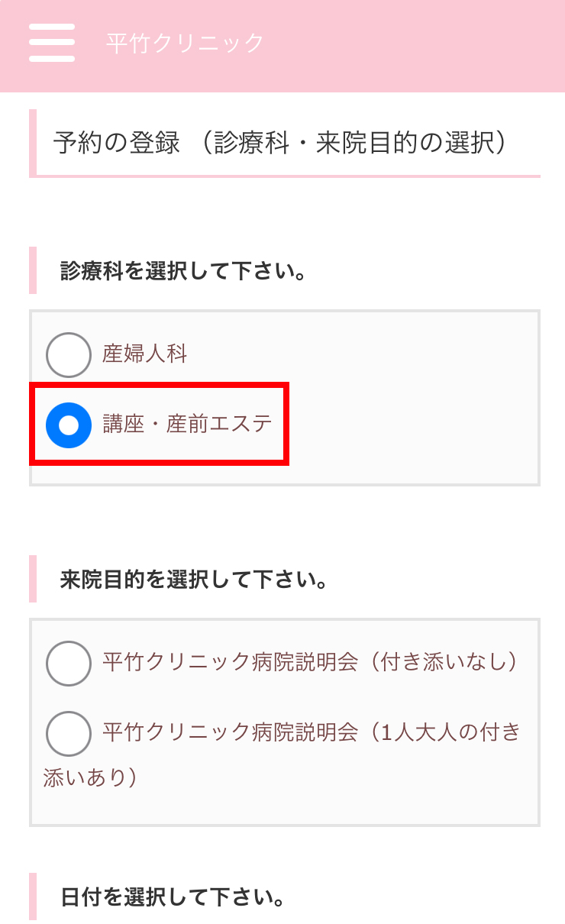Select radio circle for 1人大人の付き添いあり option
Image resolution: width=565 pixels, height=924 pixels.
[x=69, y=734]
